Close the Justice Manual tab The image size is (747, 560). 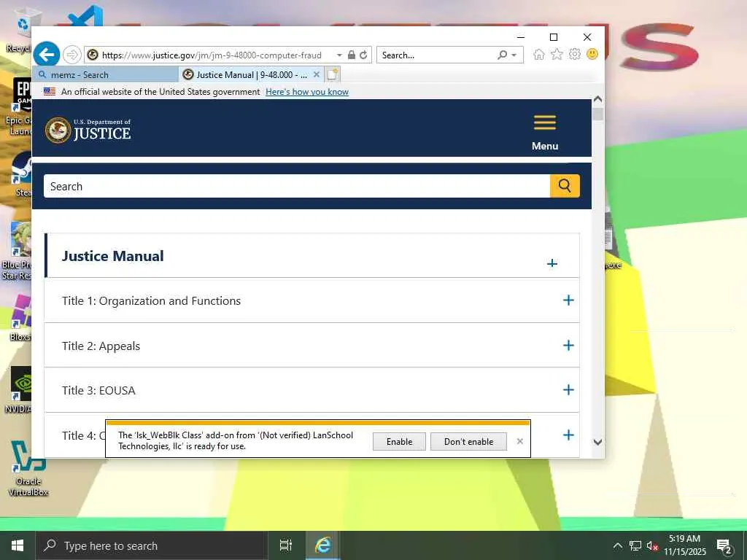(x=317, y=75)
